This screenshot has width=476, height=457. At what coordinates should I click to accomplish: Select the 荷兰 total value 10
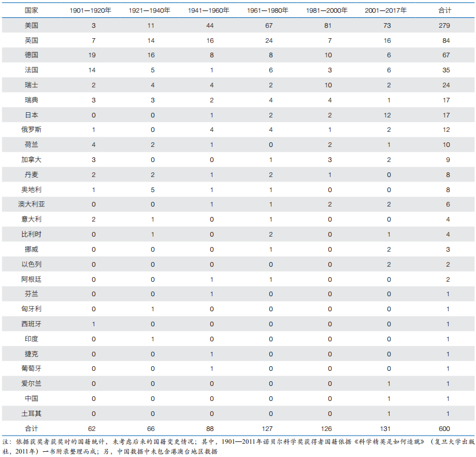[x=446, y=145]
